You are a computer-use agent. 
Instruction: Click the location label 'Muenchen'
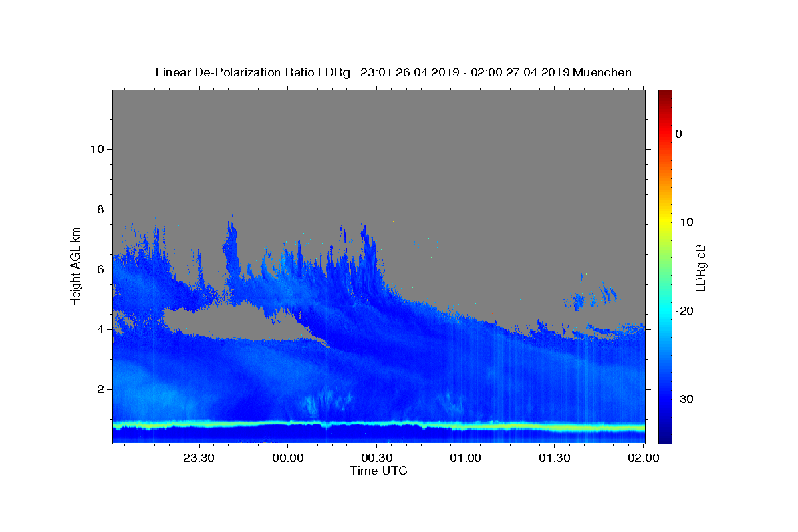point(602,72)
